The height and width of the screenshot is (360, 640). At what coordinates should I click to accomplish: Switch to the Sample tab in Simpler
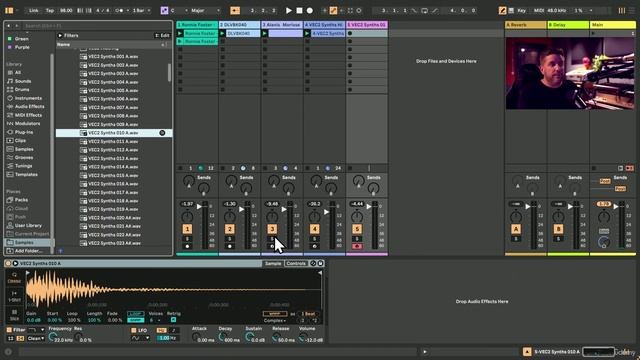point(273,264)
